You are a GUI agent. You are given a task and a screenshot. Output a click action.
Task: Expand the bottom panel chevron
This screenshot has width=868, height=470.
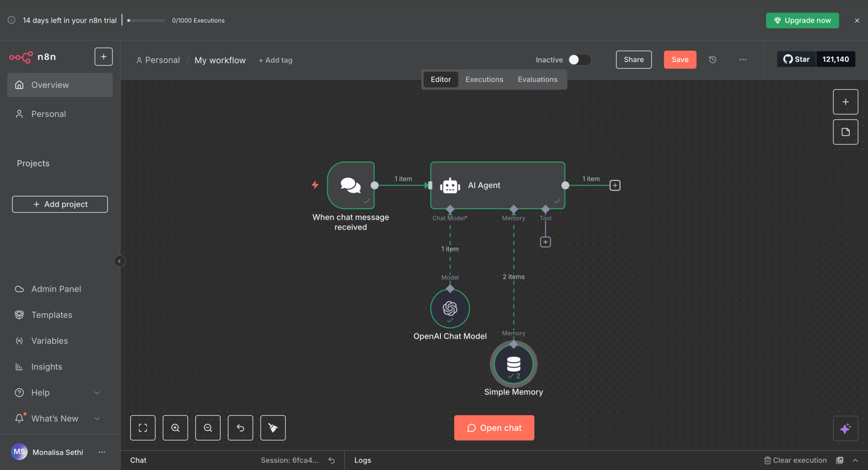point(855,460)
